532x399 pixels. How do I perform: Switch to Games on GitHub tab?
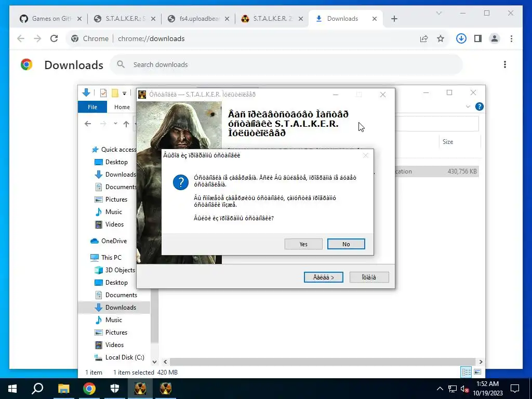coord(51,19)
